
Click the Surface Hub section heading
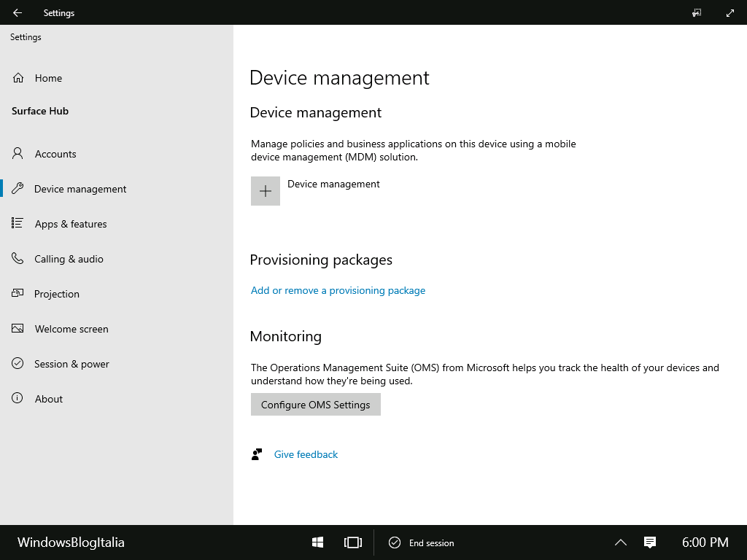click(x=40, y=111)
